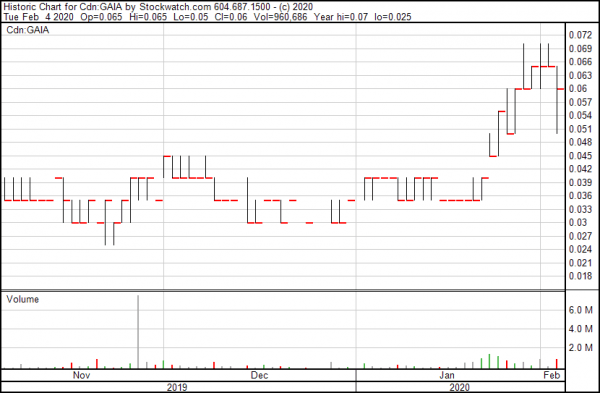Screen dimensions: 600x393
Task: Click the 'lo=0.025' year low text
Action: tap(393, 17)
